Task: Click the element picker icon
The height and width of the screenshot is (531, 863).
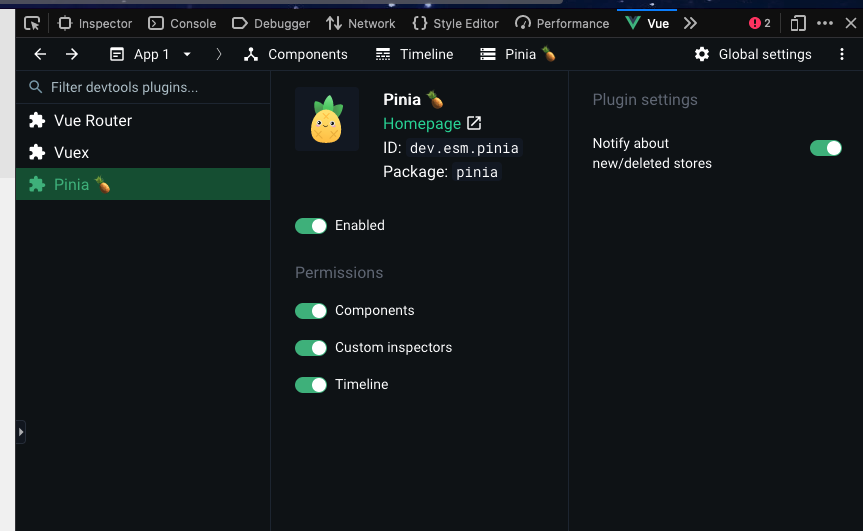Action: [x=32, y=23]
